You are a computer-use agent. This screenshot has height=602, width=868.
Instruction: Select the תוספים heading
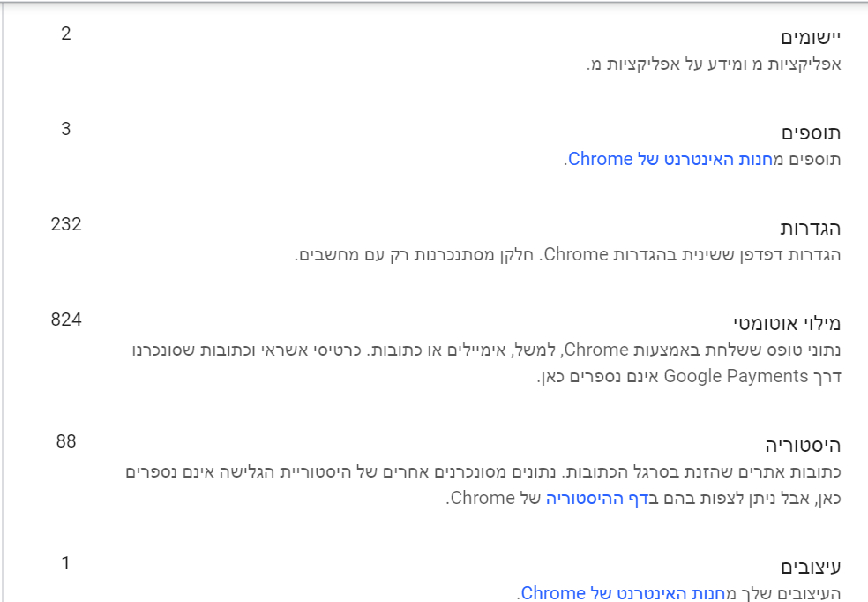812,133
